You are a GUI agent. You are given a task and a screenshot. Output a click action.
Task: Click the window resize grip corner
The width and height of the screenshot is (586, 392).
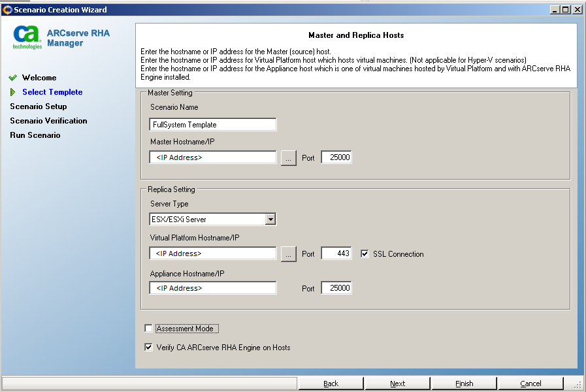pyautogui.click(x=578, y=385)
